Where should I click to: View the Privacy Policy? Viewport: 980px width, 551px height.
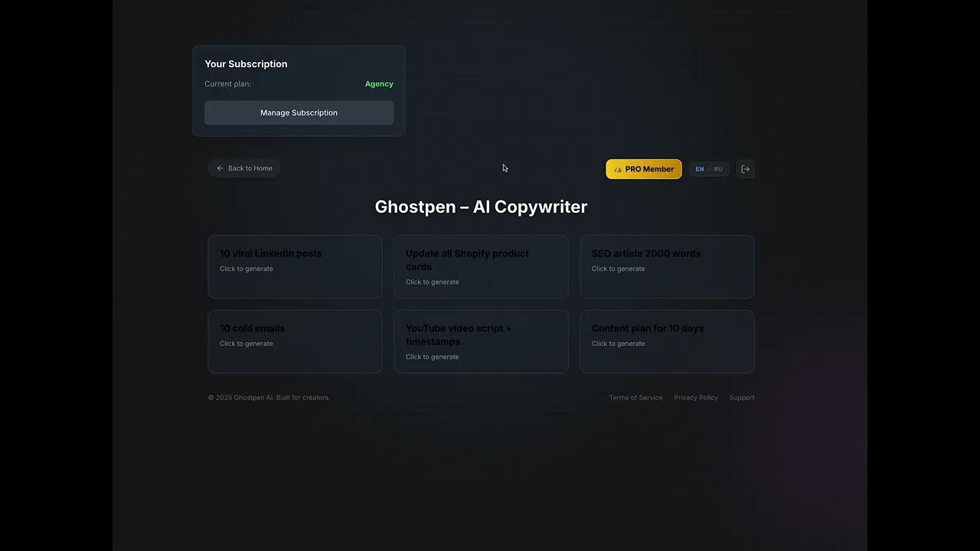pyautogui.click(x=695, y=397)
